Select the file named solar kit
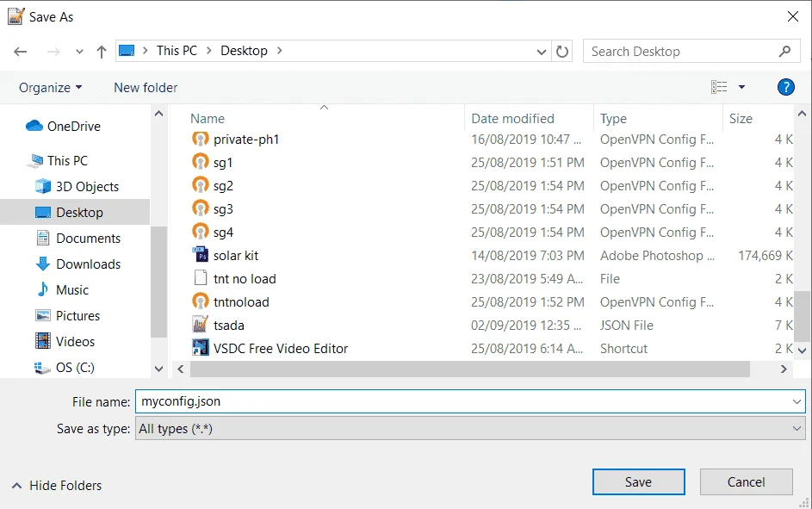Image resolution: width=812 pixels, height=509 pixels. coord(236,255)
